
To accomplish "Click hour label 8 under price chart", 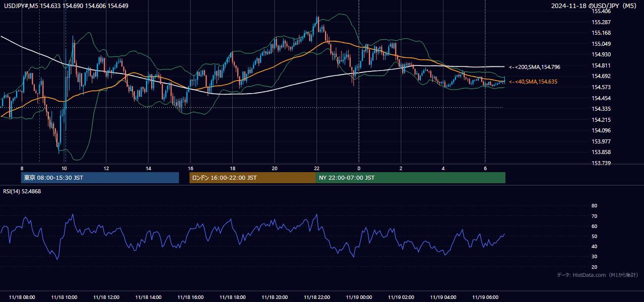I will pyautogui.click(x=22, y=168).
